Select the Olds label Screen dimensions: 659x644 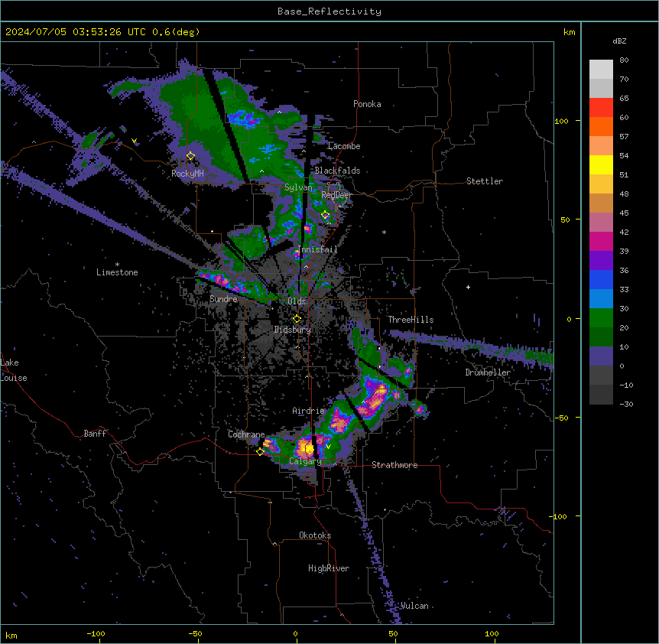click(x=297, y=301)
